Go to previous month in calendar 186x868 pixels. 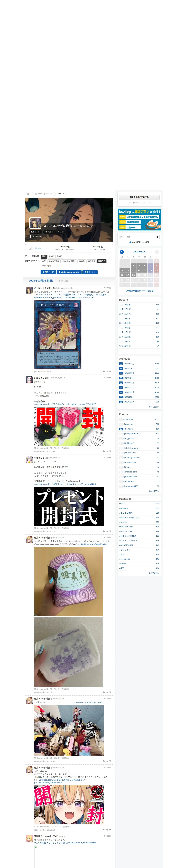coord(122,252)
